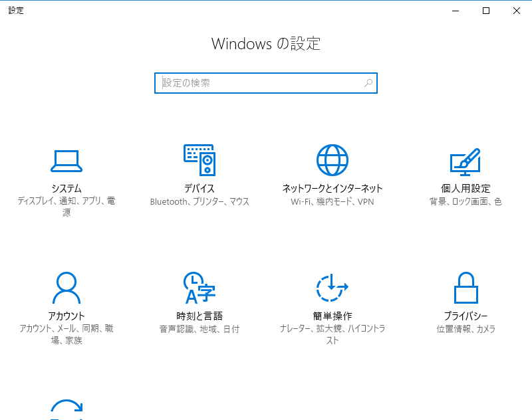Click text "アカウント、メール、同期、職場、家族"
This screenshot has width=532, height=420.
click(x=66, y=334)
